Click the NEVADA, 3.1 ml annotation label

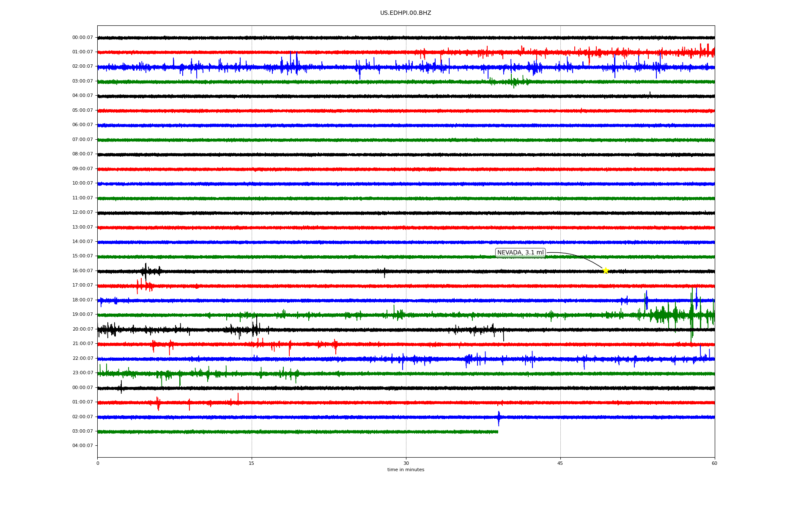pos(520,253)
